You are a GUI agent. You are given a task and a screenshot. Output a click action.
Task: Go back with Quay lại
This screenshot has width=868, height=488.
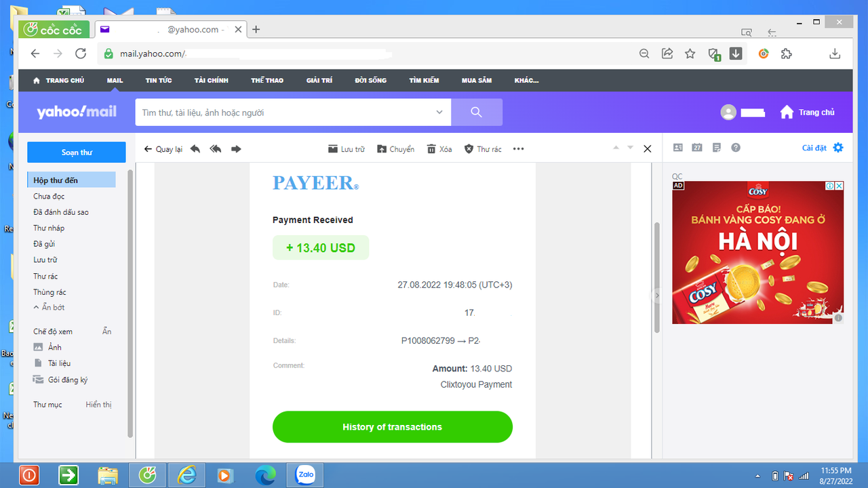tap(163, 149)
